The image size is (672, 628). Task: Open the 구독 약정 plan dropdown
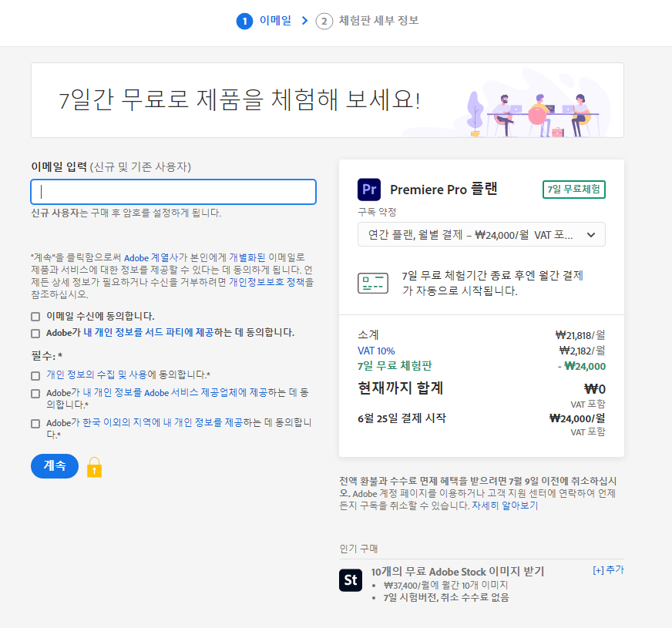(482, 234)
